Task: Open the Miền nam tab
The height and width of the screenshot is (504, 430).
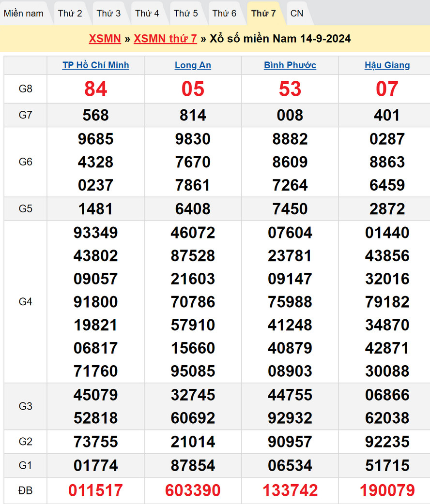Action: pyautogui.click(x=24, y=14)
